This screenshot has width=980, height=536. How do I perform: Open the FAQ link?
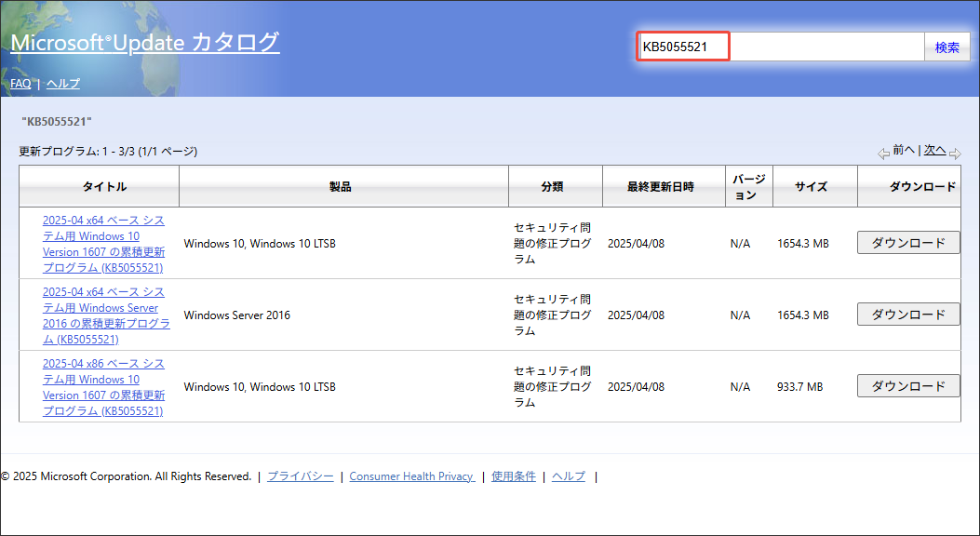click(x=20, y=83)
